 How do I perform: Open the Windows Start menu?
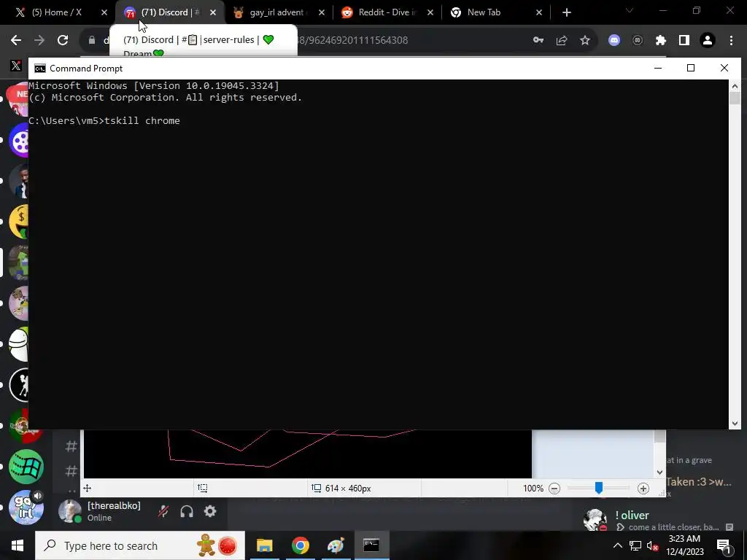click(18, 545)
